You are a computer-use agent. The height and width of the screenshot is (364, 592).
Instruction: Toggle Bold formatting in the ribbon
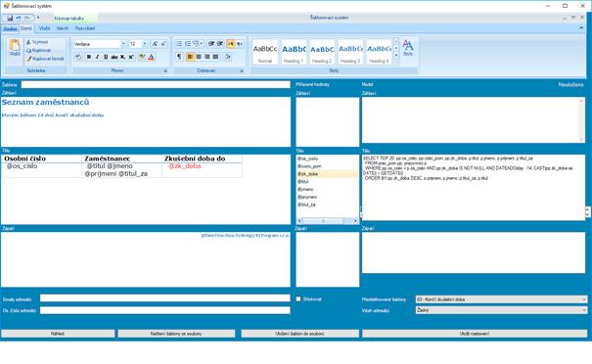89,57
